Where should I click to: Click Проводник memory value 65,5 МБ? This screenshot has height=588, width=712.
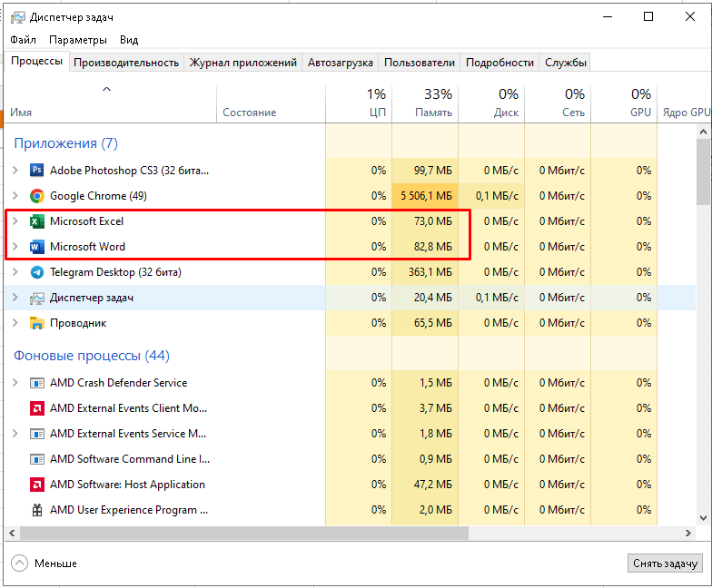coord(432,323)
